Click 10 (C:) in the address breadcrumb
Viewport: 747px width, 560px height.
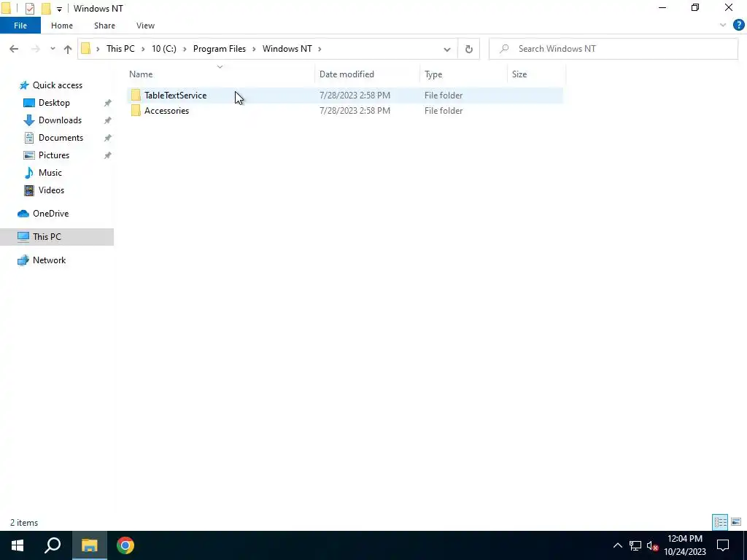164,49
